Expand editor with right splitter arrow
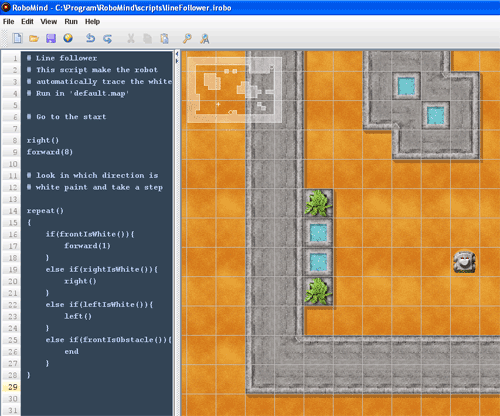500x416 pixels. 177,61
